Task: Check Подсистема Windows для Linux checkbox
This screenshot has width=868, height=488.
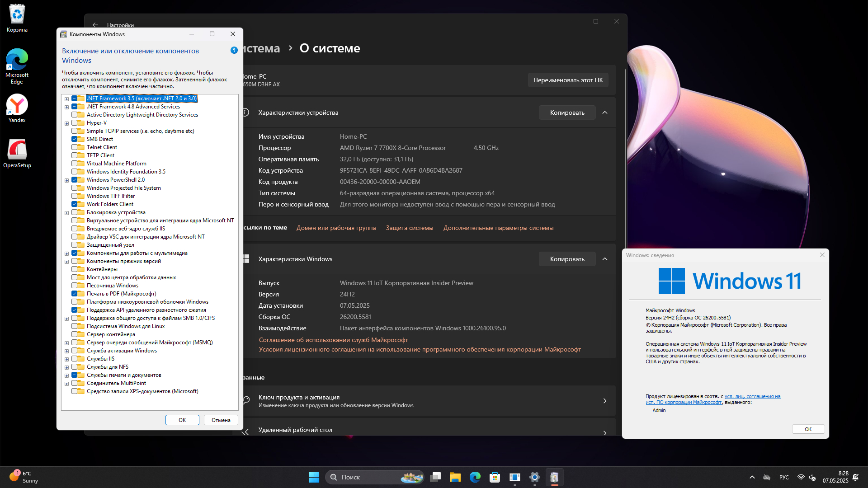Action: click(75, 326)
